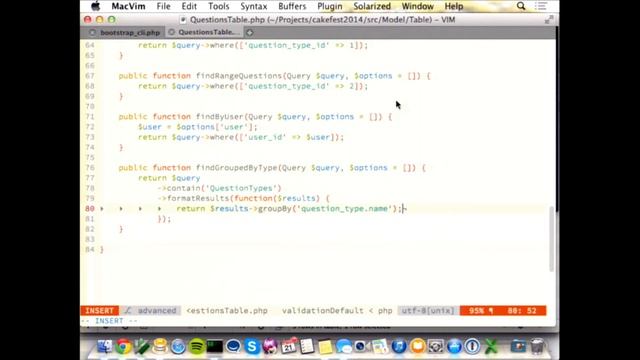Open the pink-haired character app in dock
This screenshot has width=640, height=360.
(x=270, y=346)
